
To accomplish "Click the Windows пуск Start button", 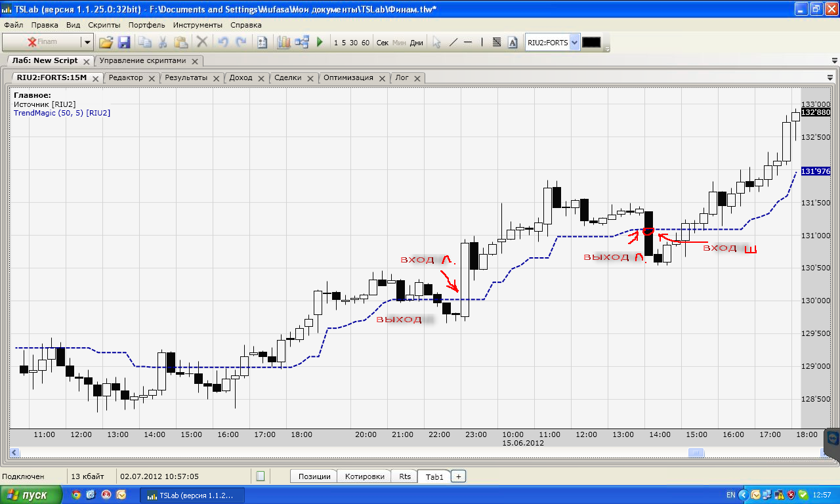I will 31,495.
